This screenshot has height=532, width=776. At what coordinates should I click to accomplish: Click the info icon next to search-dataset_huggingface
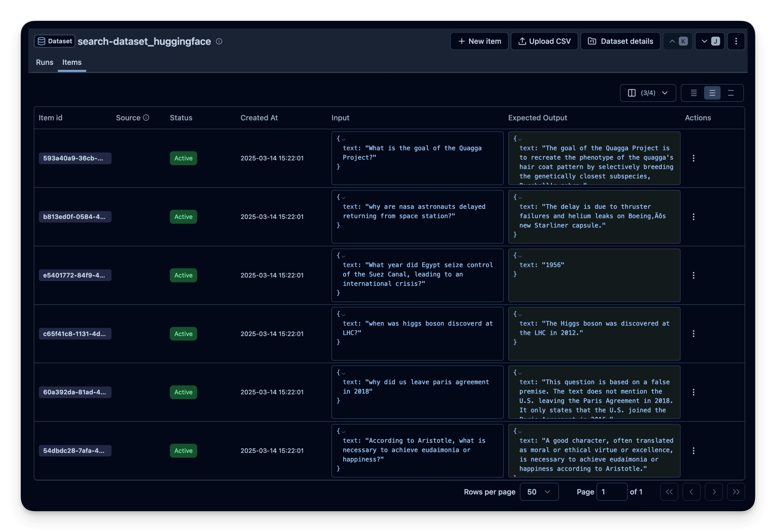click(219, 41)
